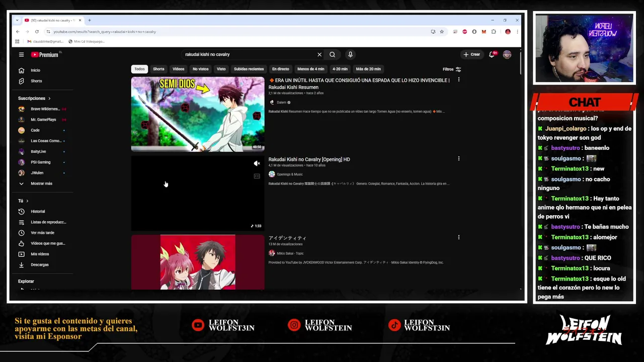The image size is (644, 362).
Task: Open the アイデンティティ video thumbnail
Action: [x=198, y=262]
